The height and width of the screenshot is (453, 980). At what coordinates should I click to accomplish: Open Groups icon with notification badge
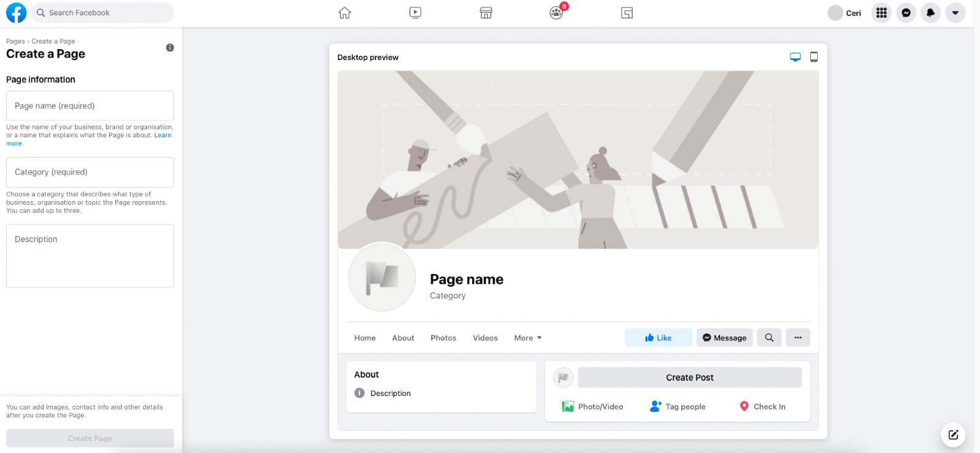[x=556, y=13]
